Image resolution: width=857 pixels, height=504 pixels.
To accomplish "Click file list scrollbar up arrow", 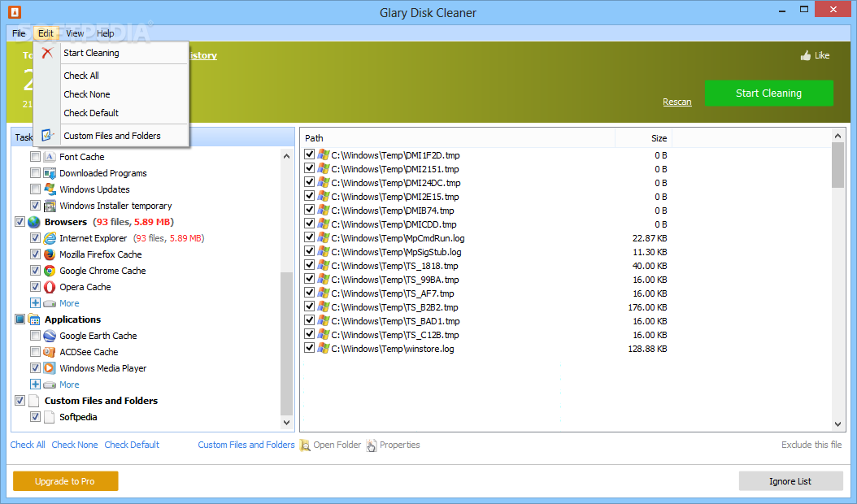I will (837, 136).
